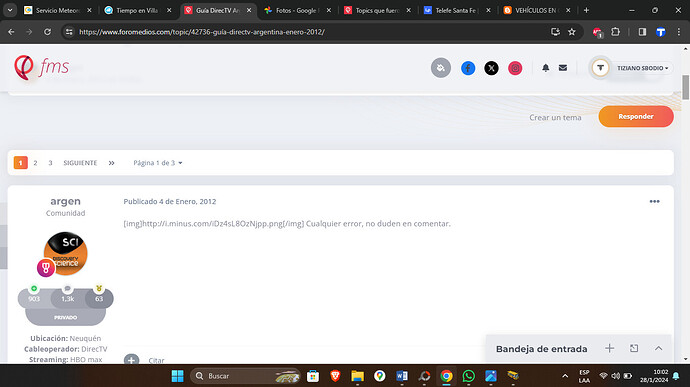Expand the Bandeja de entrada panel chevron
The image size is (690, 387).
click(x=658, y=348)
